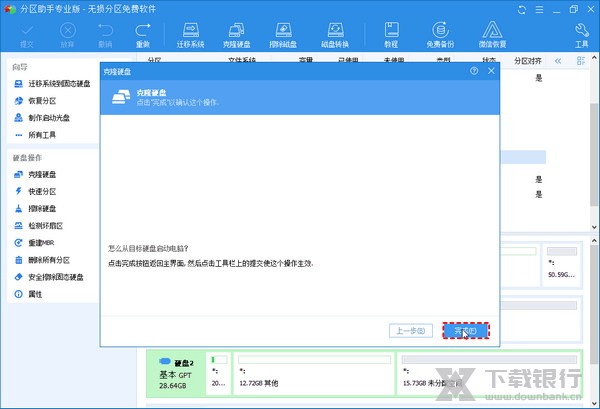Choose 重建MBR in the sidebar

(x=34, y=243)
